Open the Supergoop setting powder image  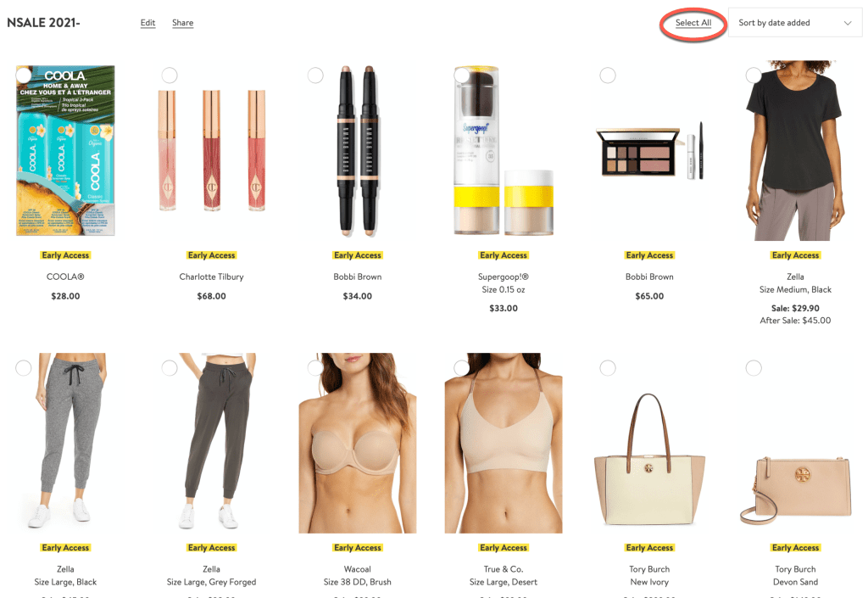(x=504, y=151)
